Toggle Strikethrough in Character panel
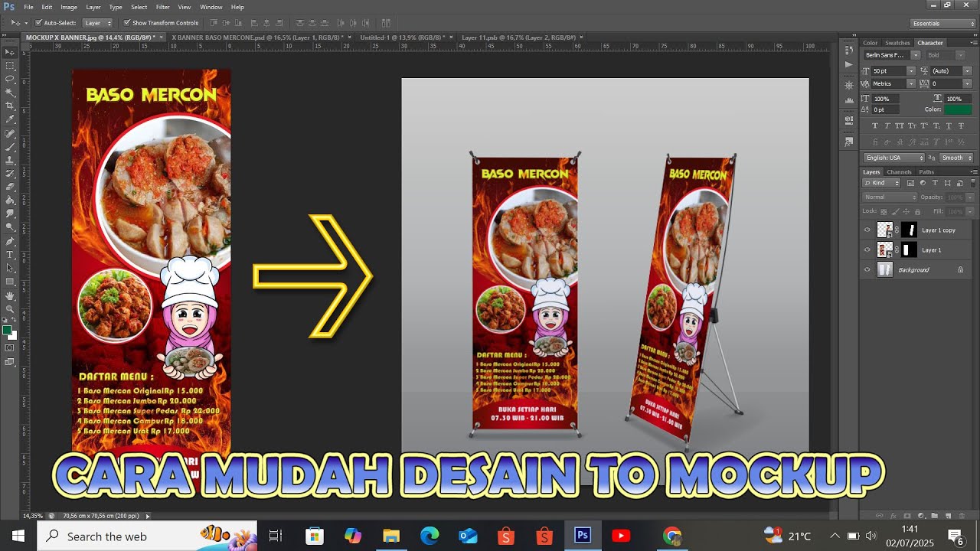980x551 pixels. [x=961, y=126]
